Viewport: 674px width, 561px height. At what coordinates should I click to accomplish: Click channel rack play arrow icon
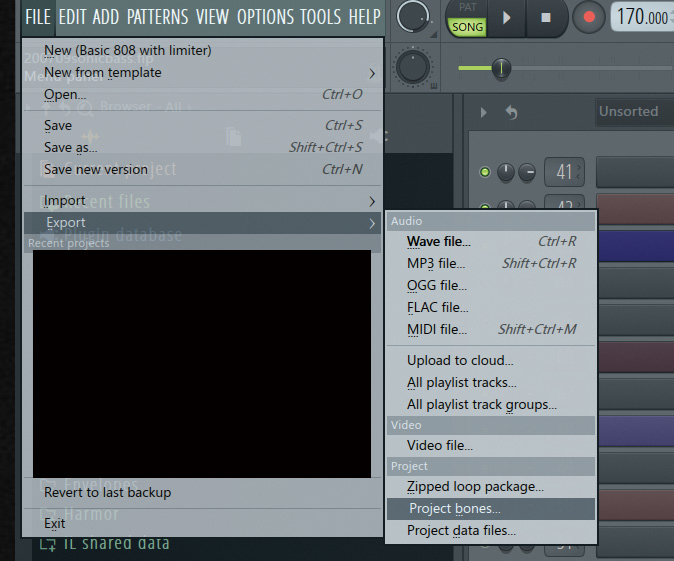(484, 113)
